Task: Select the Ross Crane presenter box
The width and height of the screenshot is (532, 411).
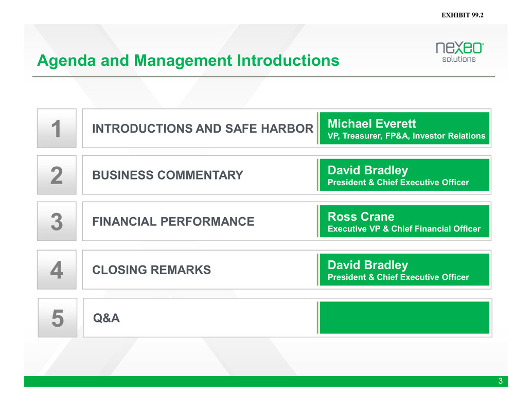Action: [x=404, y=222]
